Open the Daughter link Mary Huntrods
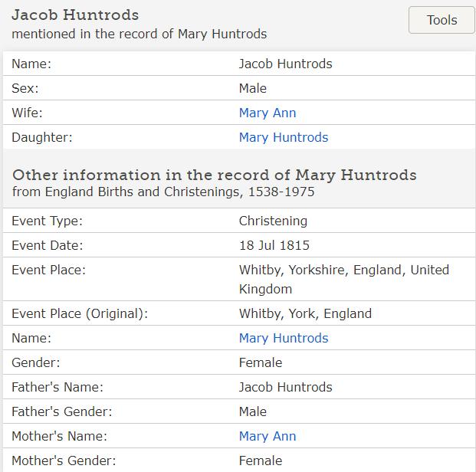The image size is (476, 472). [x=283, y=137]
